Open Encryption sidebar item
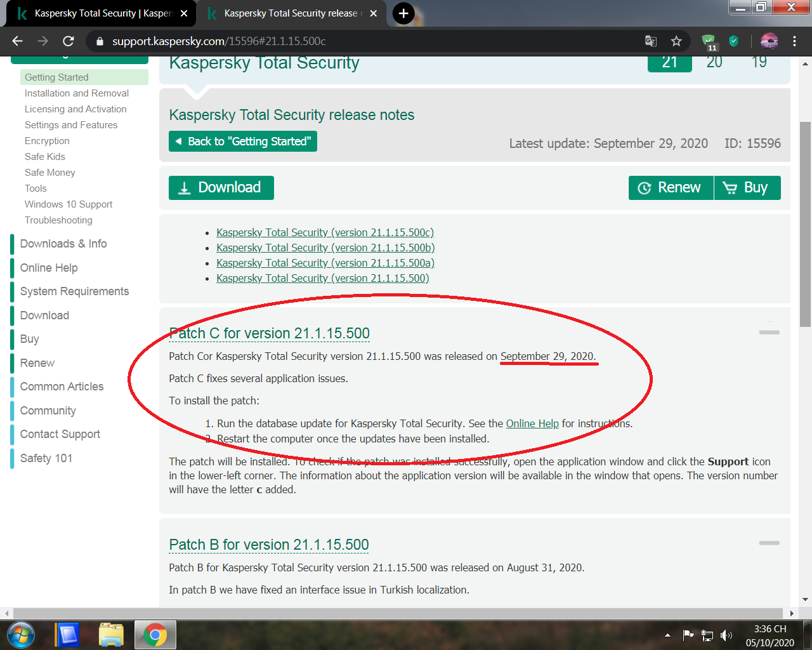812x650 pixels. pyautogui.click(x=47, y=141)
